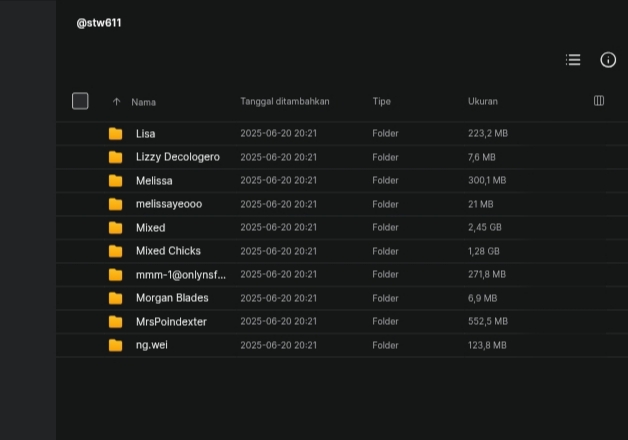Click the Lizzy Decologero folder icon
The image size is (628, 440).
tap(115, 157)
